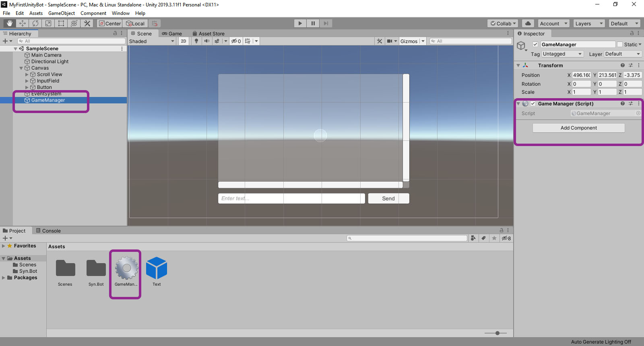This screenshot has width=644, height=346.
Task: Toggle Local handle rotation
Action: [135, 23]
